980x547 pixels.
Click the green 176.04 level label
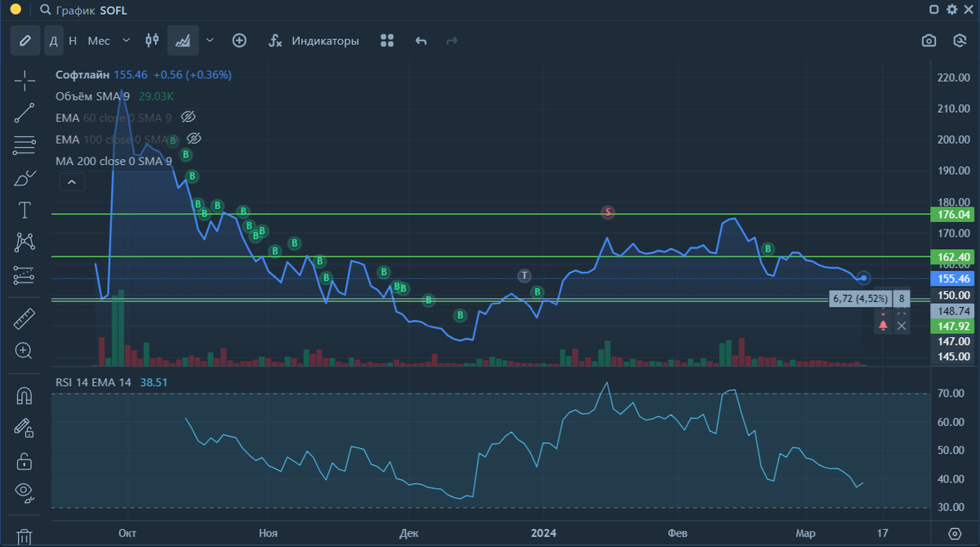point(952,215)
